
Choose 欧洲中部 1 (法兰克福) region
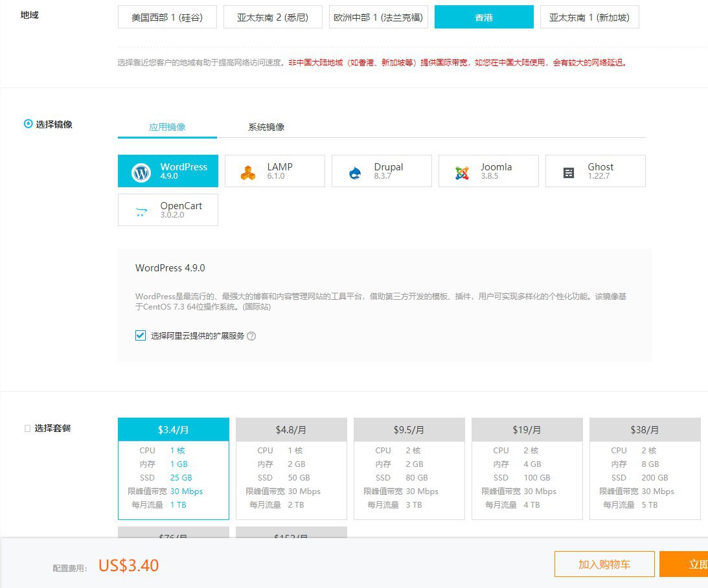tap(378, 17)
